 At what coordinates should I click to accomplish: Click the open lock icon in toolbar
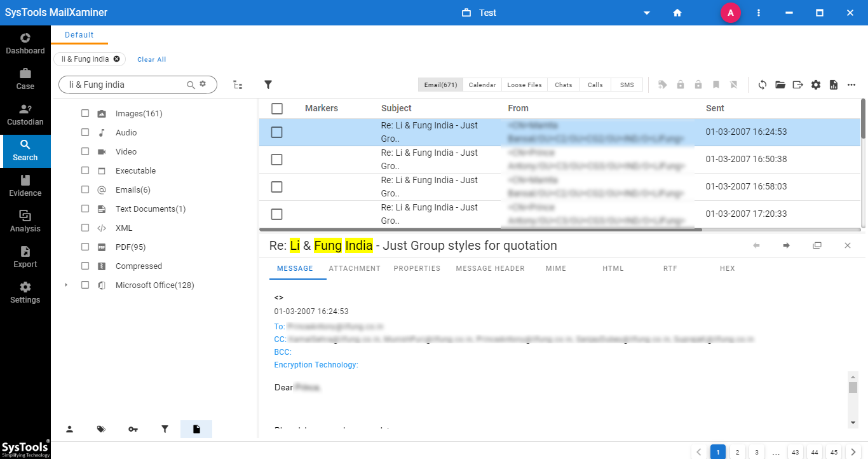point(698,85)
